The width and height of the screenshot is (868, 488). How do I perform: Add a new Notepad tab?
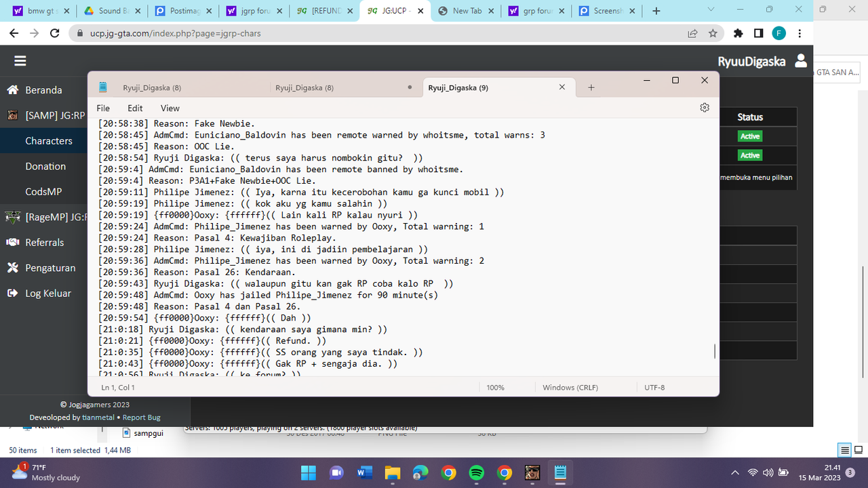[x=591, y=87]
